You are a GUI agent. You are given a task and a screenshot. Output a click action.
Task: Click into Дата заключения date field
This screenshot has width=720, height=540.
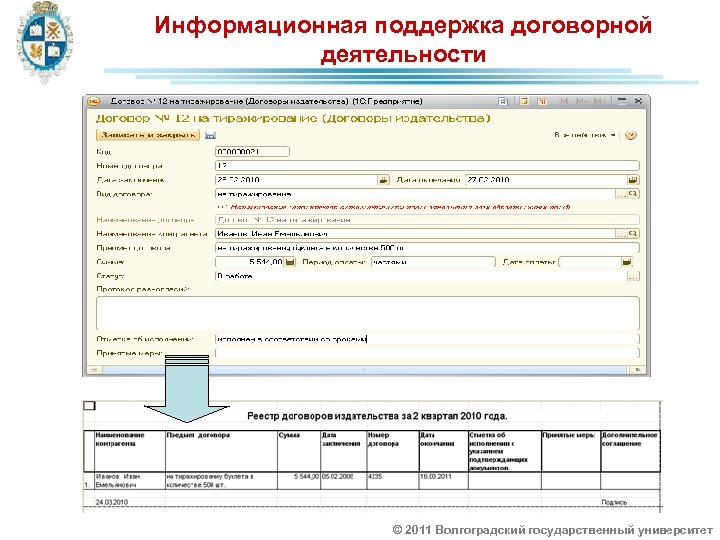(297, 180)
